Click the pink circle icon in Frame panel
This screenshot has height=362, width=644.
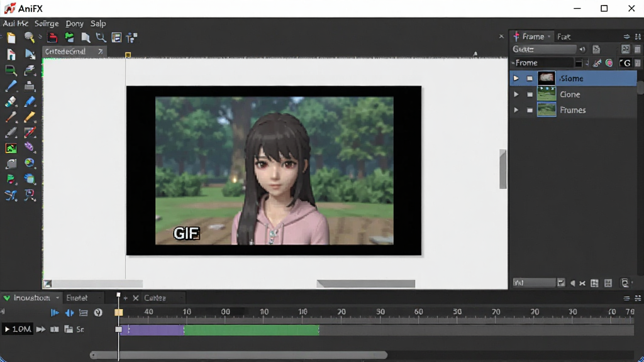[x=609, y=63]
